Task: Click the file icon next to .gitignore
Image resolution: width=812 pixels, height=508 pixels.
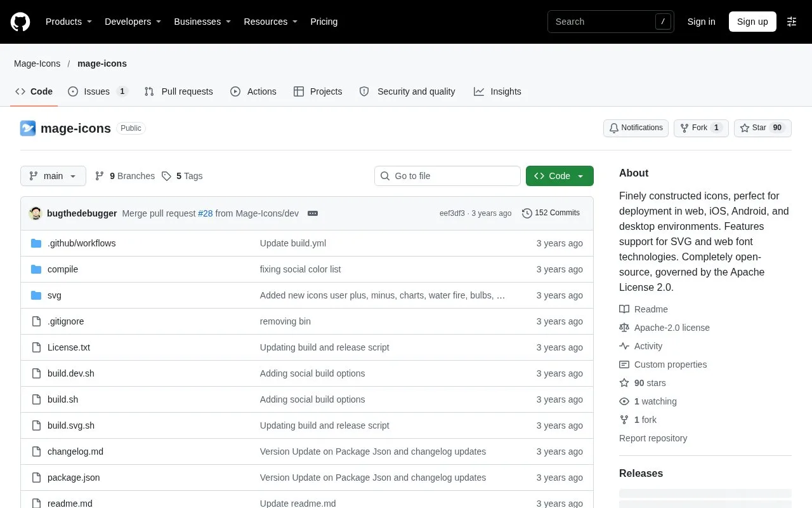Action: click(x=36, y=321)
